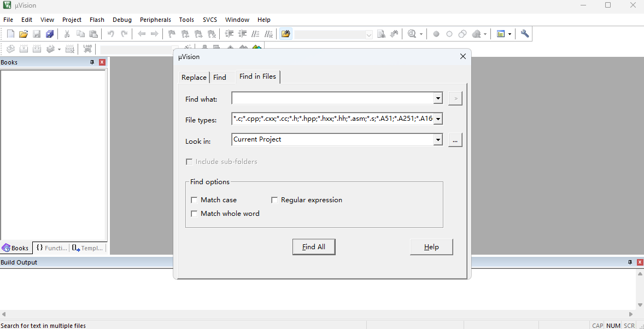Open the Peripherals menu
Screen dimensions: 644x329
pyautogui.click(x=155, y=20)
